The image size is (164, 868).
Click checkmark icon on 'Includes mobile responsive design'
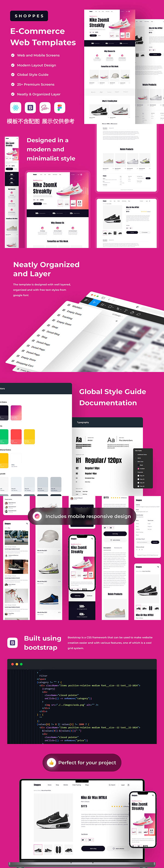point(37,516)
